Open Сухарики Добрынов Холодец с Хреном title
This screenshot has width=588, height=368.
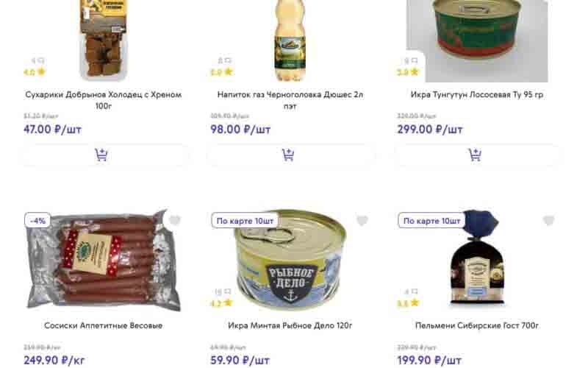[x=103, y=100]
